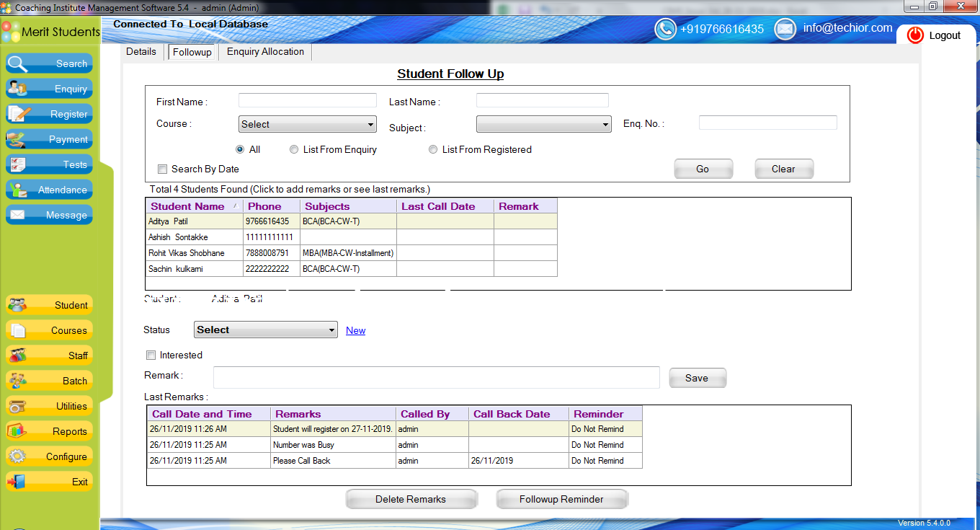The width and height of the screenshot is (980, 530).
Task: Click the Call Back Date header
Action: pos(518,414)
